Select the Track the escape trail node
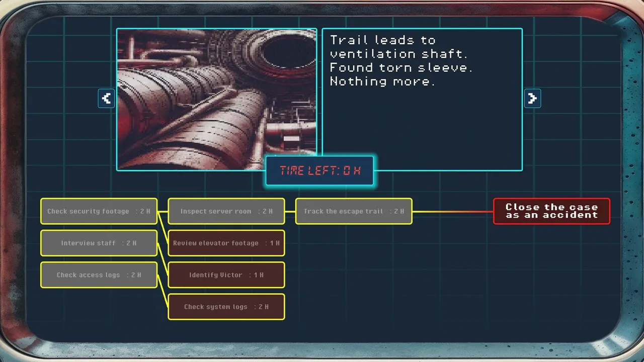The width and height of the screenshot is (644, 362). (x=353, y=211)
